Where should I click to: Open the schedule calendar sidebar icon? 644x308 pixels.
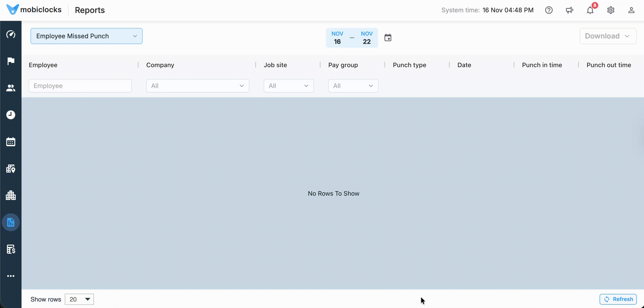click(x=11, y=142)
